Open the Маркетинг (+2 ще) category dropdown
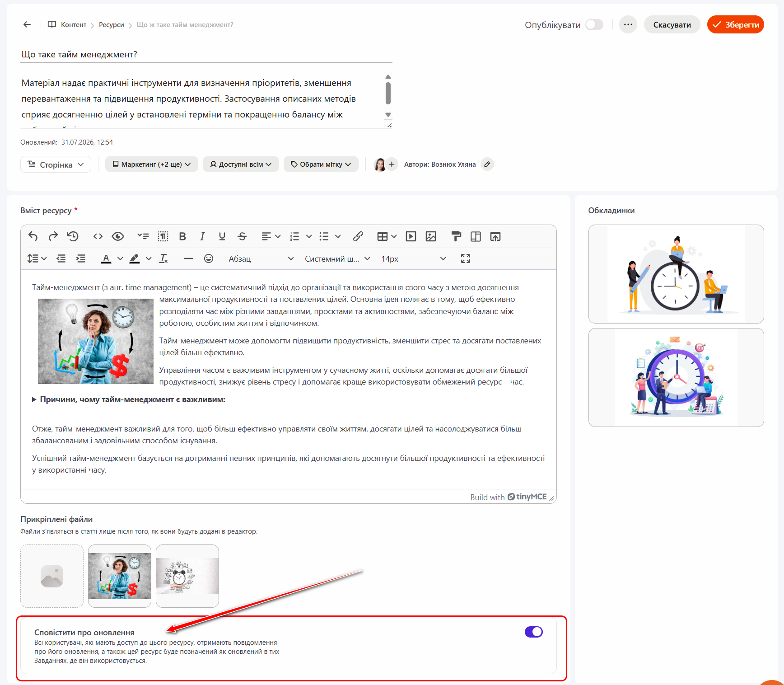784x685 pixels. tap(152, 164)
